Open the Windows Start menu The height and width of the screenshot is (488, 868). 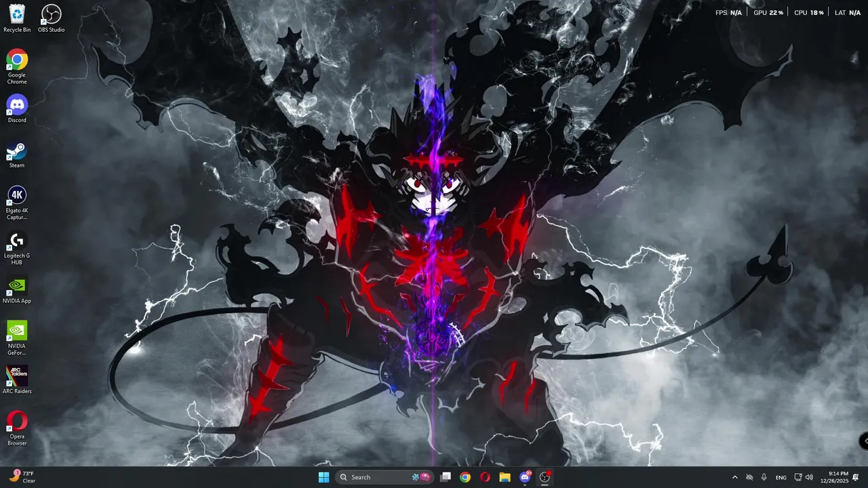(x=324, y=477)
